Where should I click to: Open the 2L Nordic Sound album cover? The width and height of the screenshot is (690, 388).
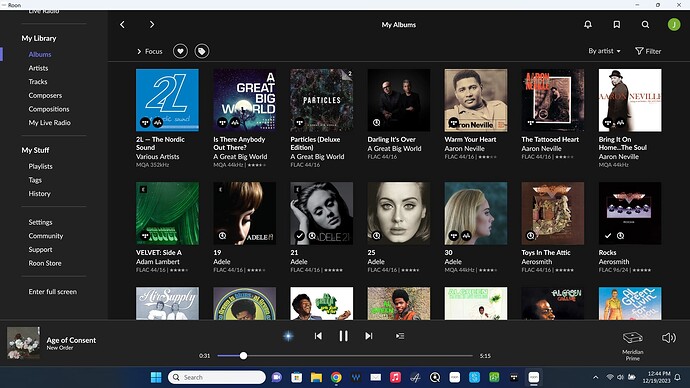click(167, 100)
